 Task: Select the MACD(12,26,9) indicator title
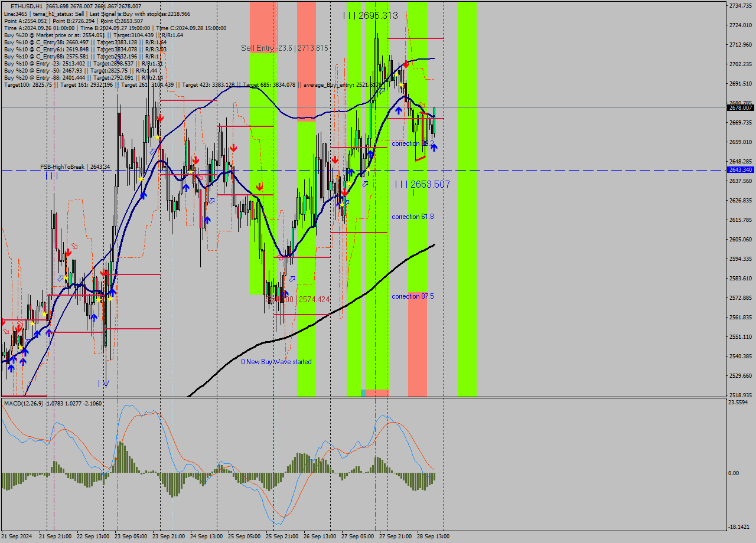[53, 403]
